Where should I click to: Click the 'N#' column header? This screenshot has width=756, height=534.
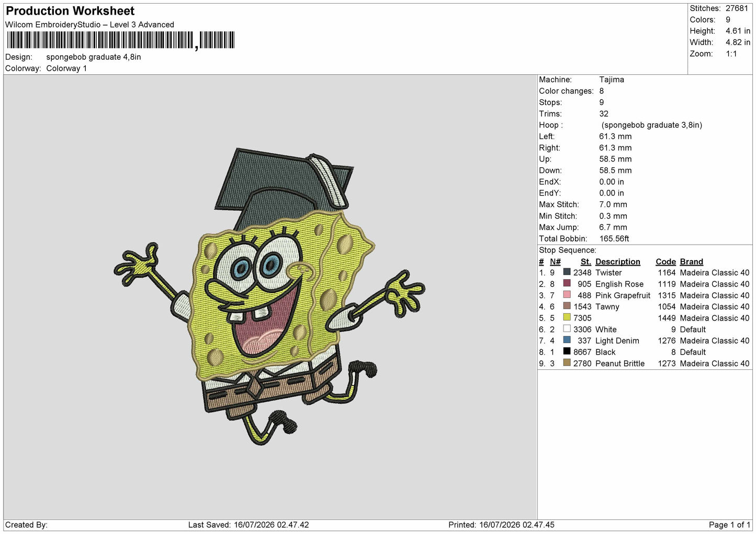[555, 262]
